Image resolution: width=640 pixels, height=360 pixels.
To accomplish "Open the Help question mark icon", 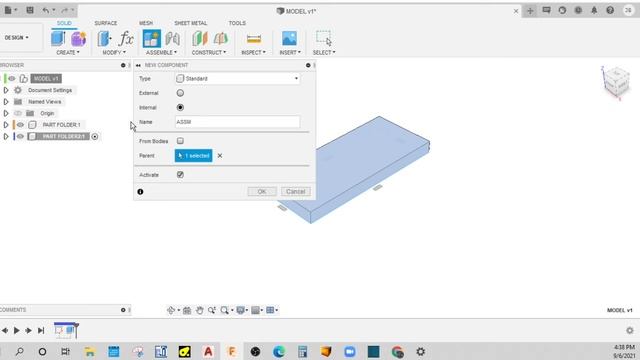I will tap(610, 11).
